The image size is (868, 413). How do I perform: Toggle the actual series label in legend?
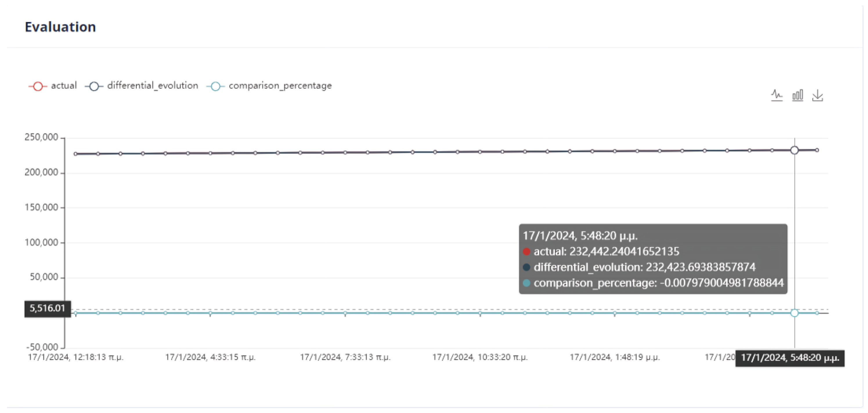[x=64, y=86]
